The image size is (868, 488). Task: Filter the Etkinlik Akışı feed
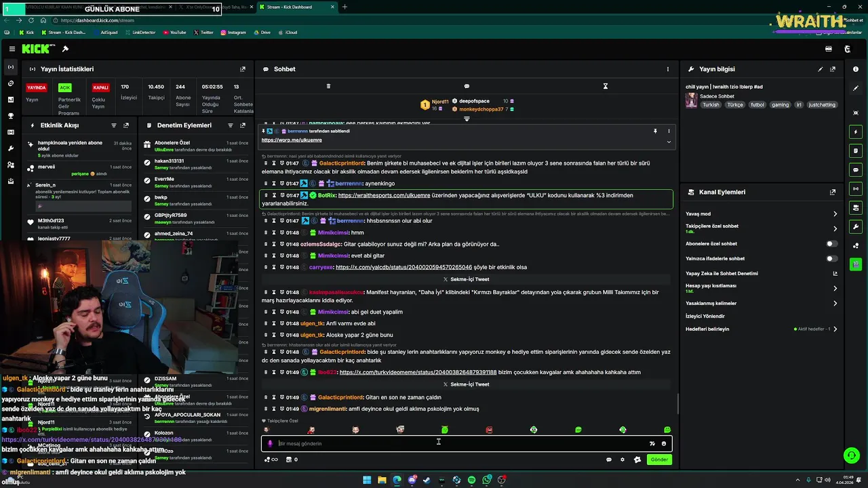click(114, 125)
